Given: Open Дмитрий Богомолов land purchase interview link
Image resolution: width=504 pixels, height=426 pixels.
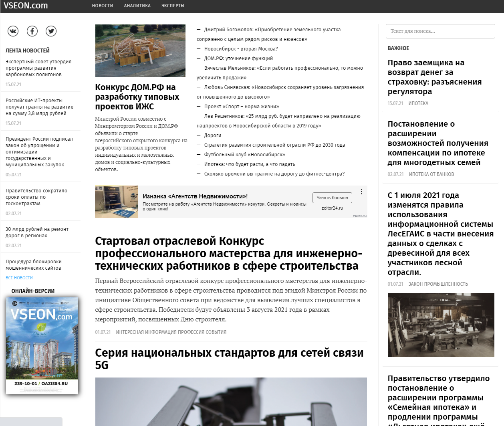Looking at the screenshot, I should [268, 34].
